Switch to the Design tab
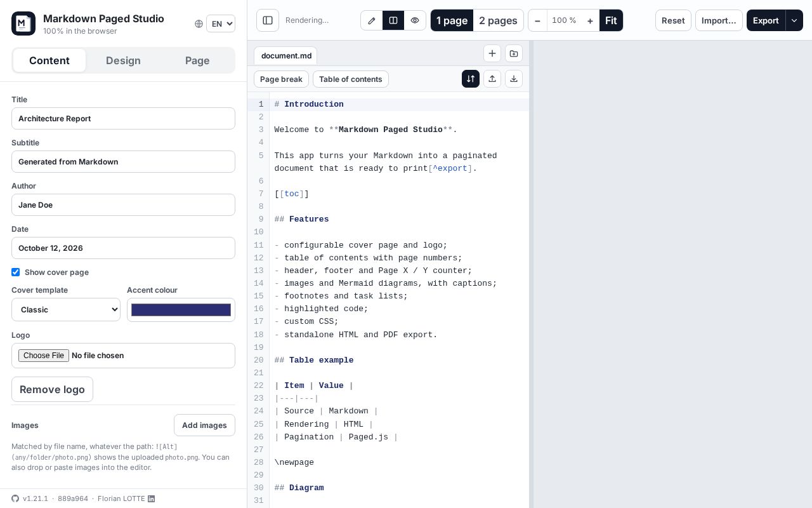The image size is (812, 508). 123,60
